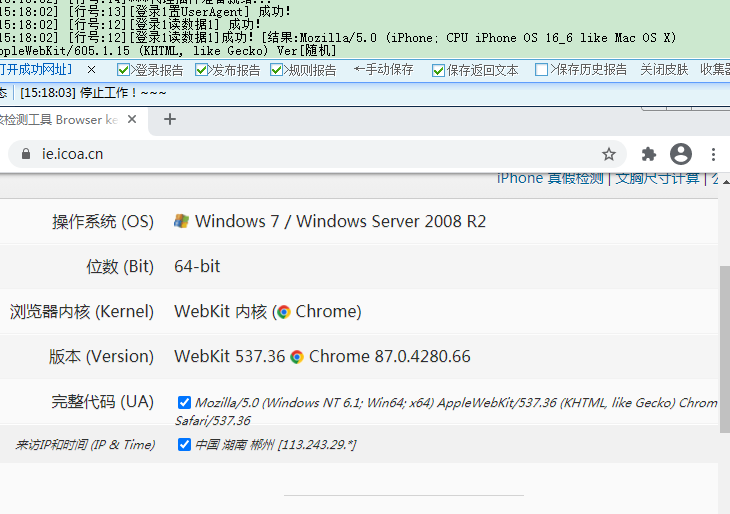730x514 pixels.
Task: Click the 手动保存 button
Action: pos(383,70)
